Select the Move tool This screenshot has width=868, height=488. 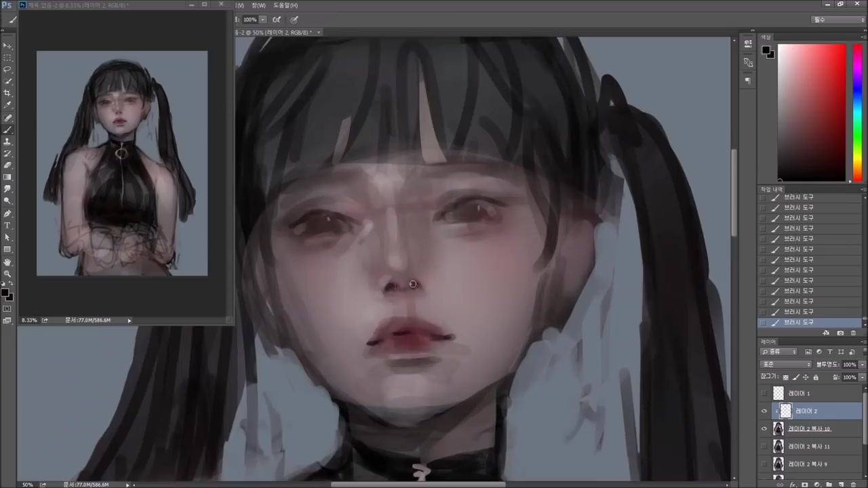8,45
